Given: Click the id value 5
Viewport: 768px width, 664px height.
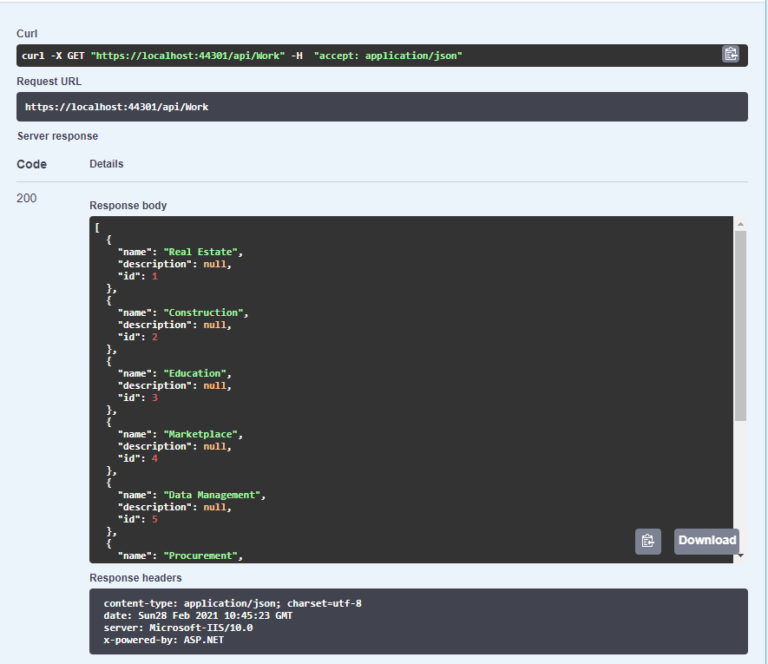Looking at the screenshot, I should [155, 519].
